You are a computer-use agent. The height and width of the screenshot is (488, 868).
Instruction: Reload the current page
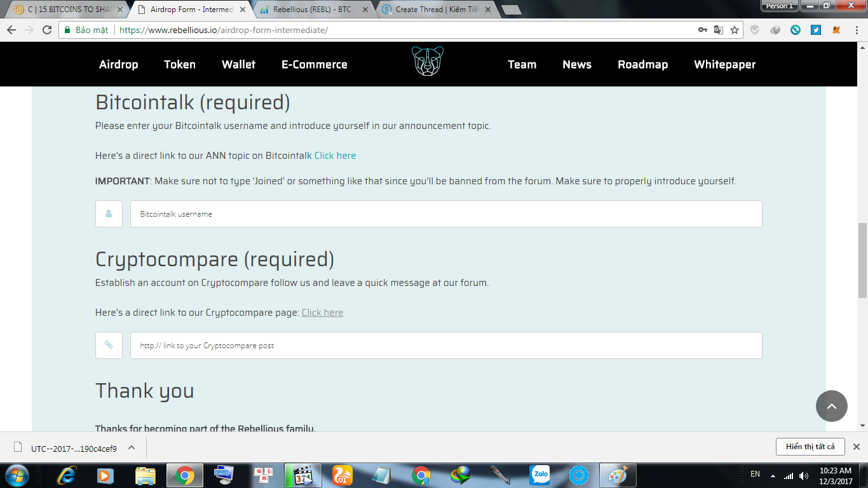click(x=47, y=30)
